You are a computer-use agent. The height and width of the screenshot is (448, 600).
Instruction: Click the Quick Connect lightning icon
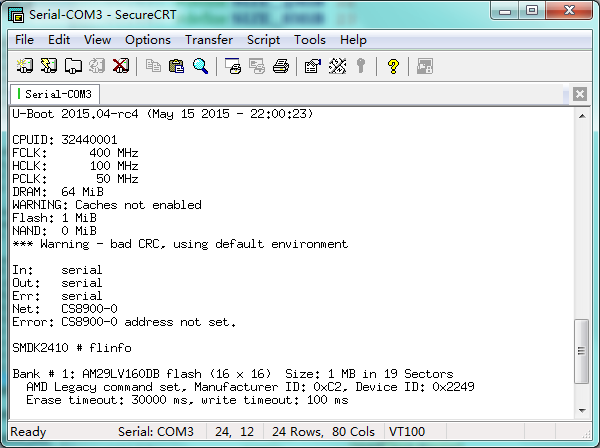[49, 66]
